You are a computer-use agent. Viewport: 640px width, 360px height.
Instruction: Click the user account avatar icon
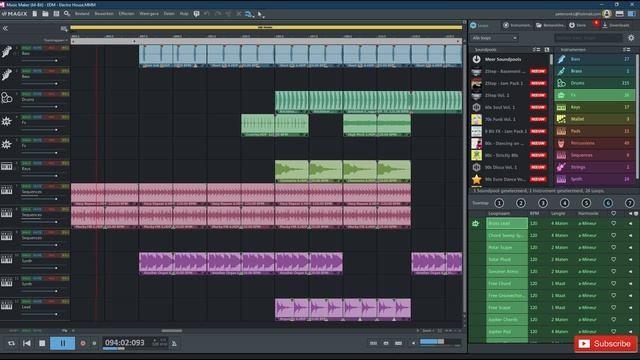[607, 14]
